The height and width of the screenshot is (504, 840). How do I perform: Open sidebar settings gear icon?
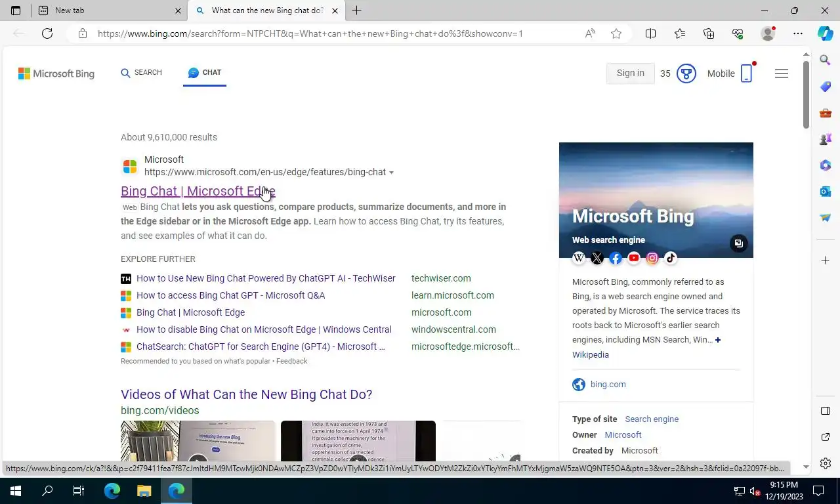(826, 463)
